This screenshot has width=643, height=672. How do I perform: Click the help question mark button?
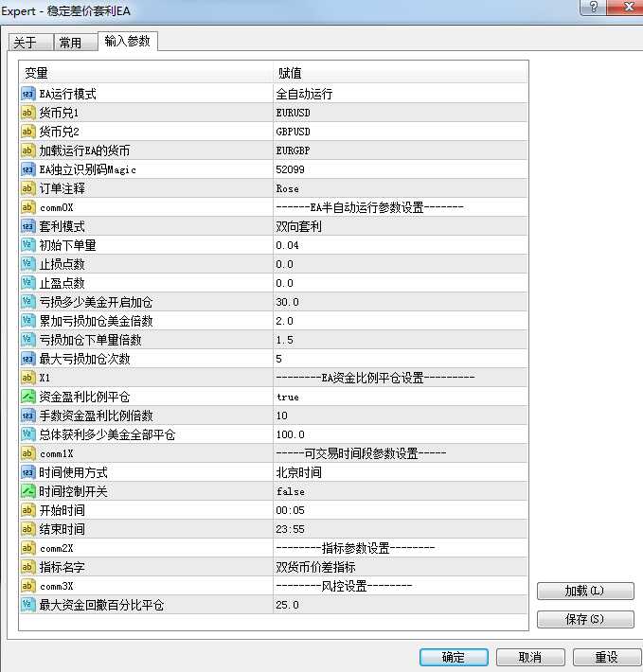tap(592, 7)
